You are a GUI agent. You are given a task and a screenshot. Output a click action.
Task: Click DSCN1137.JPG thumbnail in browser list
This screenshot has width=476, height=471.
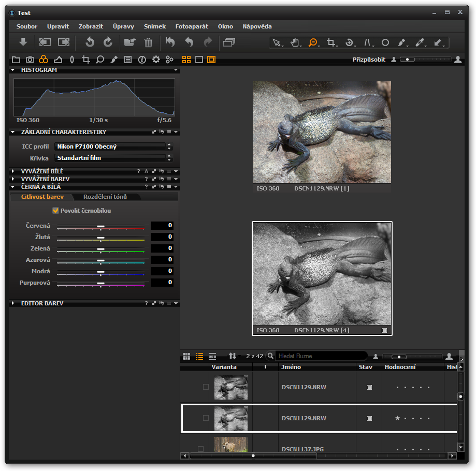click(x=230, y=444)
